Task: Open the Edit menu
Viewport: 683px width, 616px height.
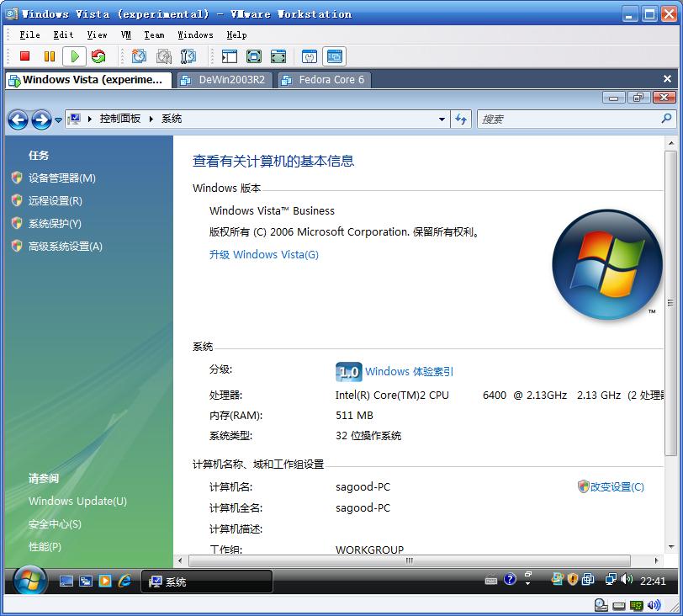Action: point(63,35)
